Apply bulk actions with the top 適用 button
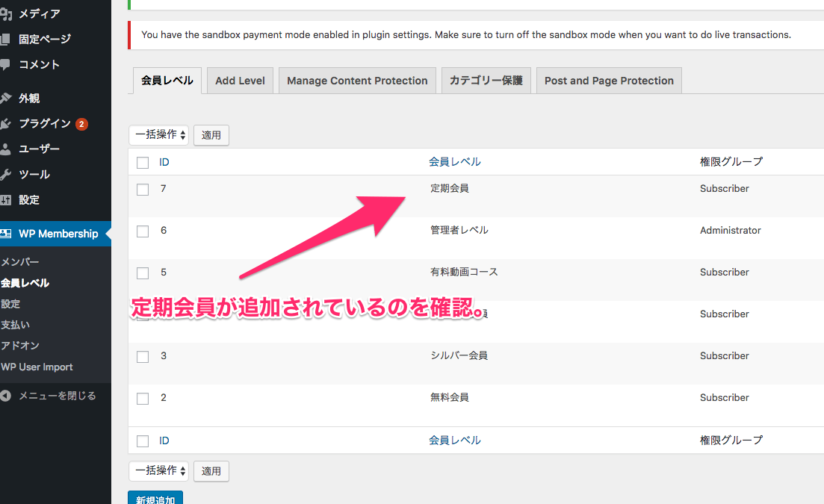The width and height of the screenshot is (824, 504). 211,135
